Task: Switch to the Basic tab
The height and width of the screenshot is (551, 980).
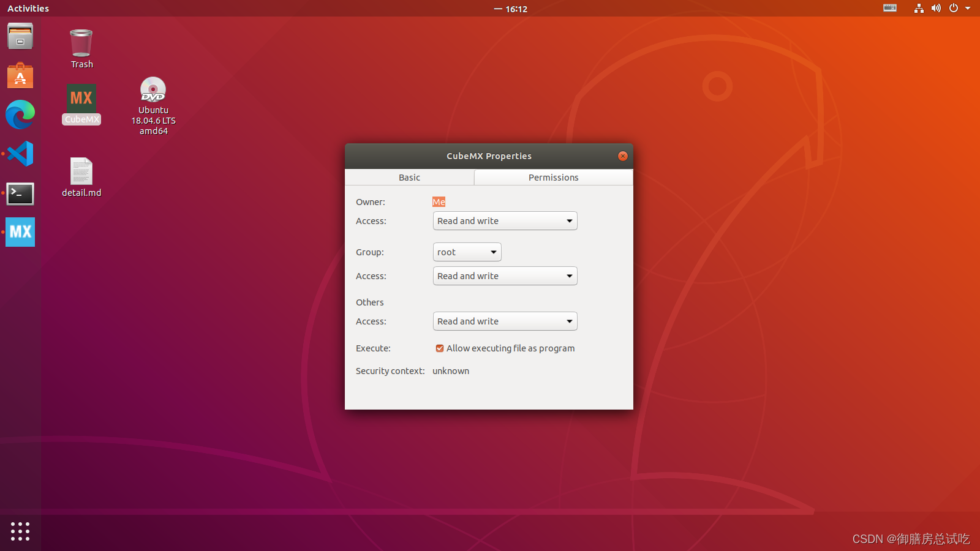Action: (x=409, y=177)
